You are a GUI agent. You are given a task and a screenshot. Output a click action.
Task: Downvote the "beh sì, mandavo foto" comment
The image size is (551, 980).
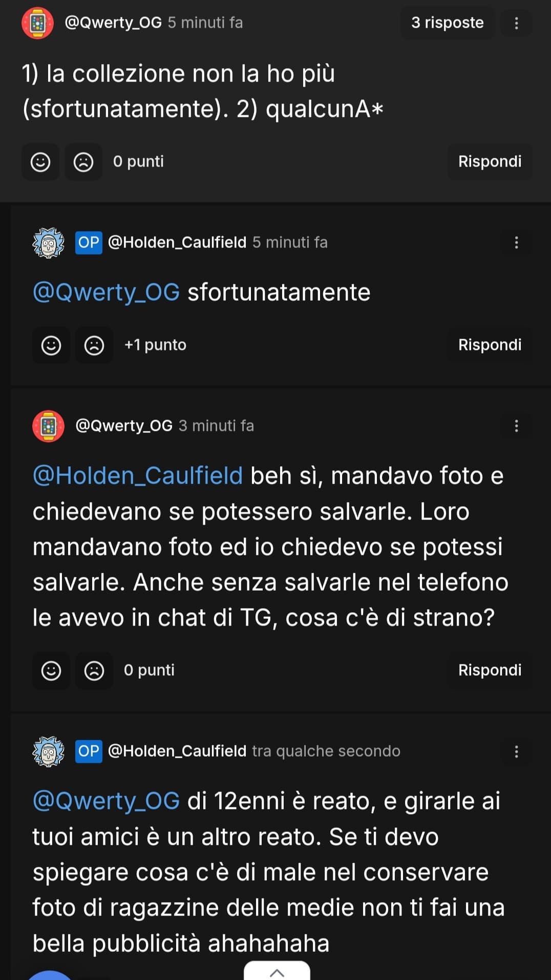[94, 671]
